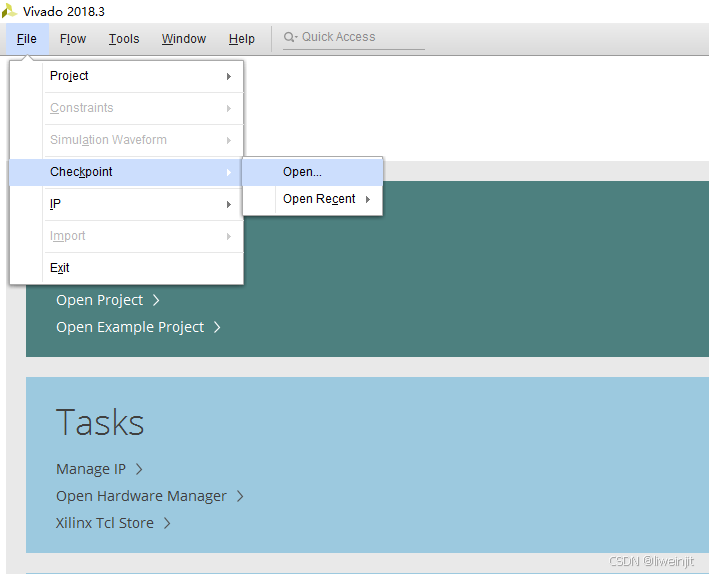The width and height of the screenshot is (709, 574).
Task: Expand the Open Recent submenu arrow
Action: [368, 199]
